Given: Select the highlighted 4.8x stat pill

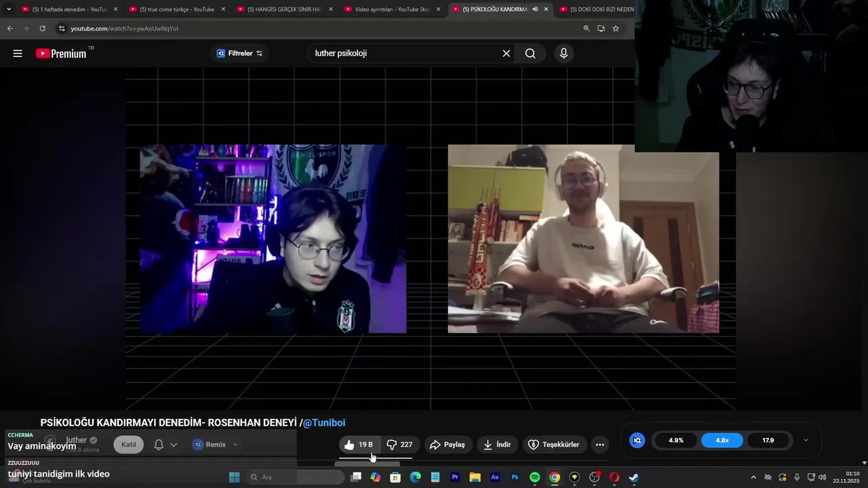Looking at the screenshot, I should tap(722, 441).
